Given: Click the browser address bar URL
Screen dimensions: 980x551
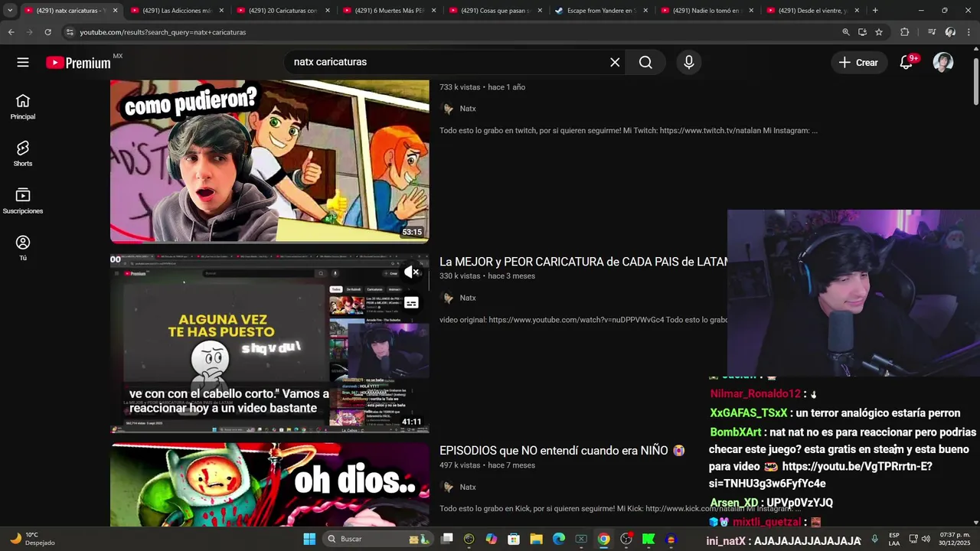Looking at the screenshot, I should point(163,32).
